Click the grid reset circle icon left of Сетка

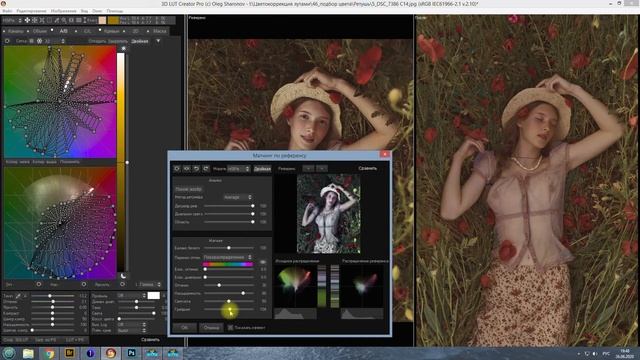pyautogui.click(x=7, y=41)
